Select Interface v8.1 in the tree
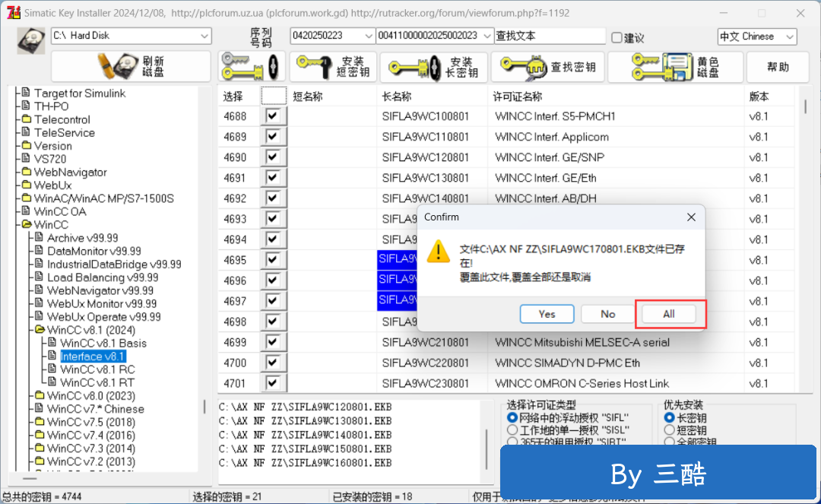This screenshot has height=504, width=821. pyautogui.click(x=93, y=356)
